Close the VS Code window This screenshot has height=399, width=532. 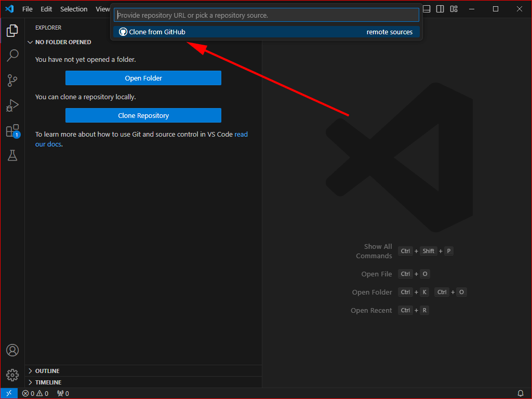coord(520,9)
